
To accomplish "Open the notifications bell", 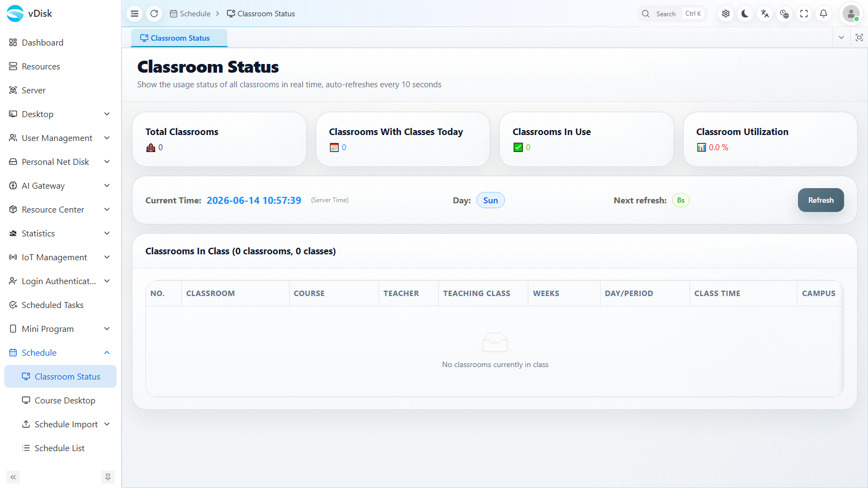I will click(x=824, y=14).
